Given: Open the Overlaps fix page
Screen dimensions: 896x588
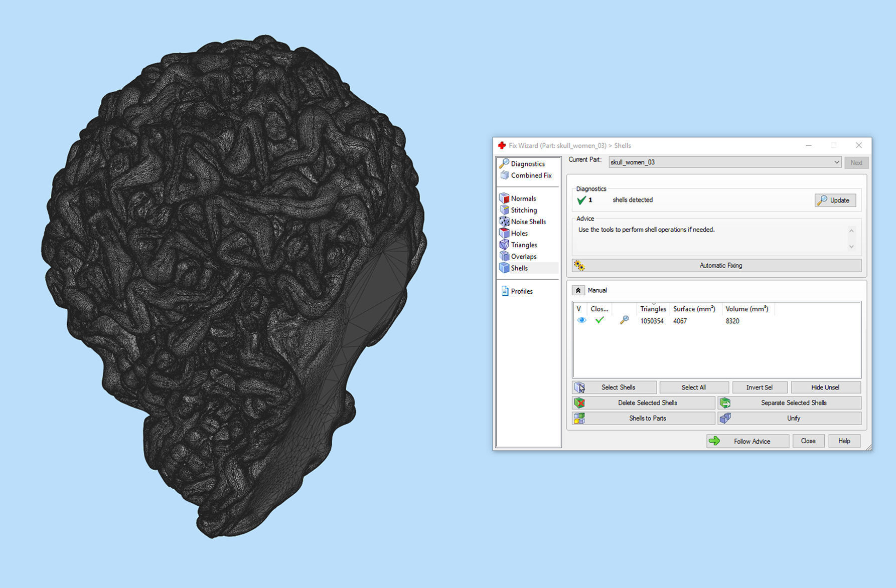Looking at the screenshot, I should [524, 256].
